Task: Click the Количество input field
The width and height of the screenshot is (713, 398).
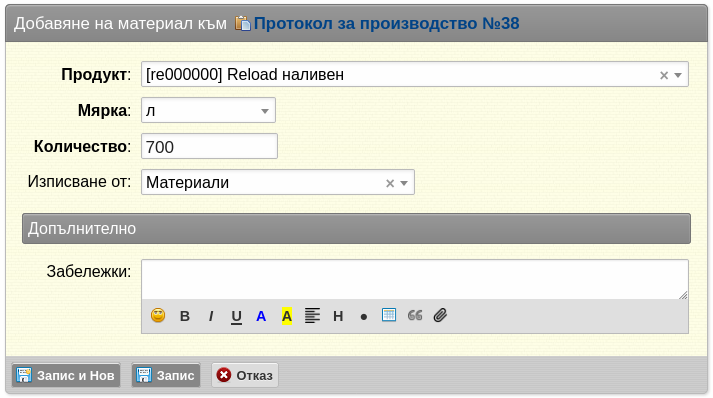Action: (209, 146)
